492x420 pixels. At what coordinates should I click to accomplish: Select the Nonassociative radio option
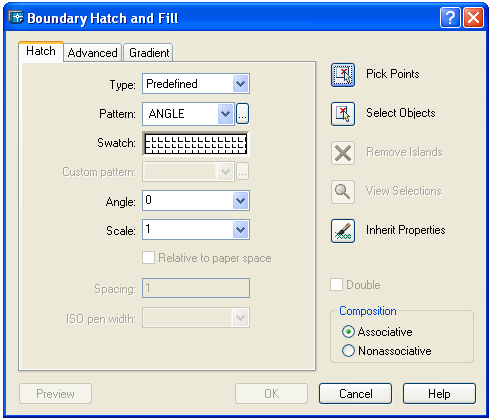pyautogui.click(x=348, y=351)
